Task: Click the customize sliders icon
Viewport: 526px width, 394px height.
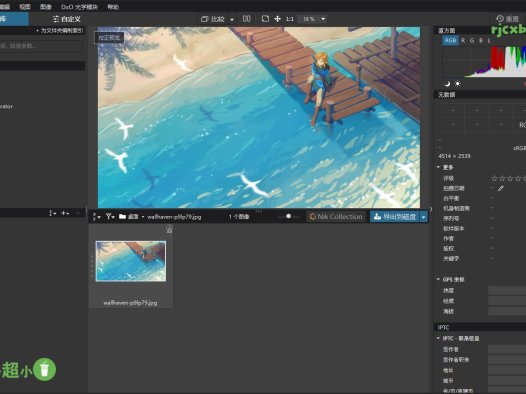Action: (x=56, y=19)
